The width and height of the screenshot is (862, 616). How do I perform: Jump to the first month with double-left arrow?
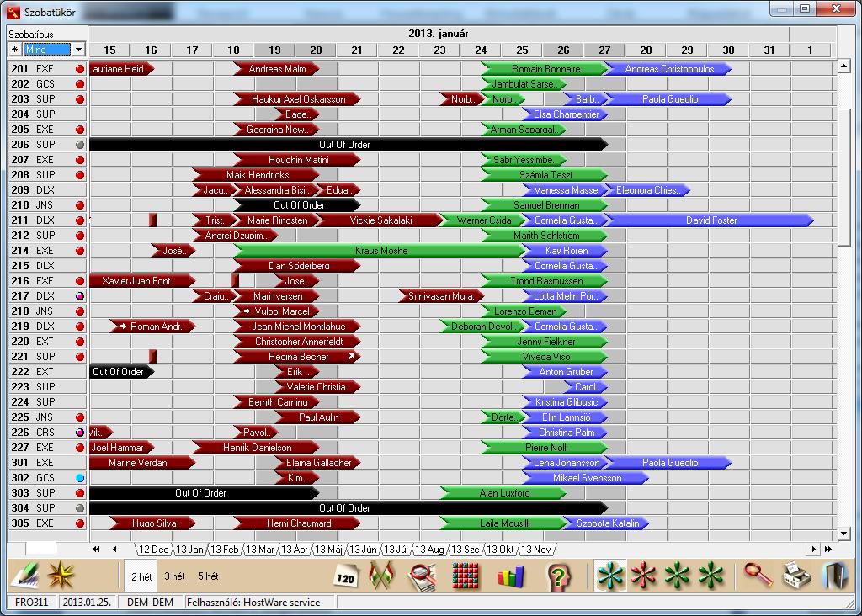click(96, 549)
